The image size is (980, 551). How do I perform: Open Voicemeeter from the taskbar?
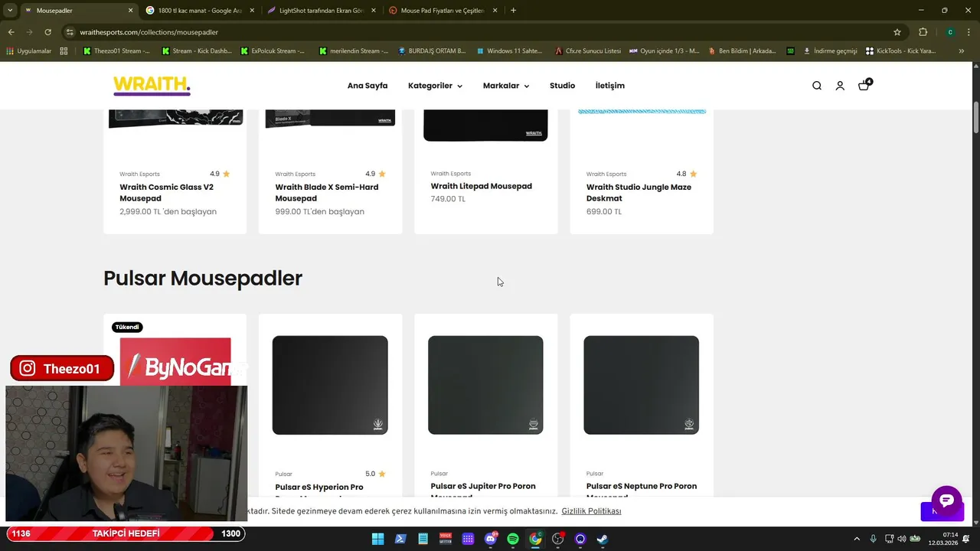(446, 539)
